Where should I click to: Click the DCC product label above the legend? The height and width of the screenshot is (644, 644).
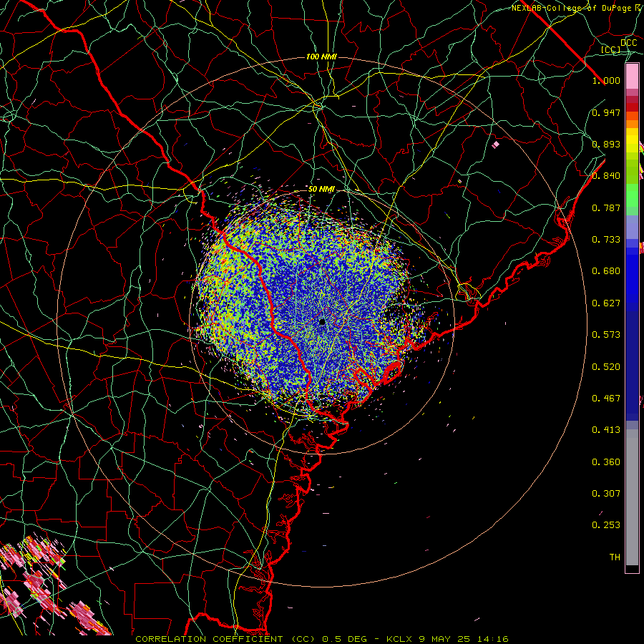[x=629, y=43]
